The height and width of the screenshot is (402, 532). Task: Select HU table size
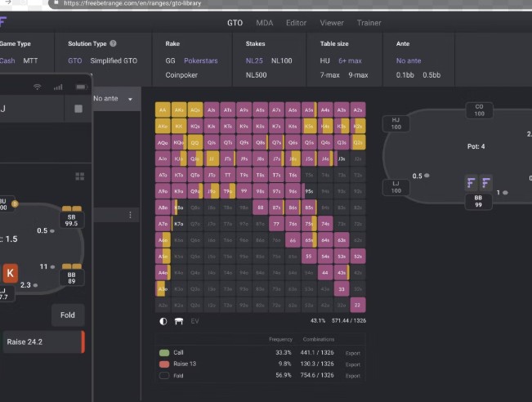coord(324,60)
